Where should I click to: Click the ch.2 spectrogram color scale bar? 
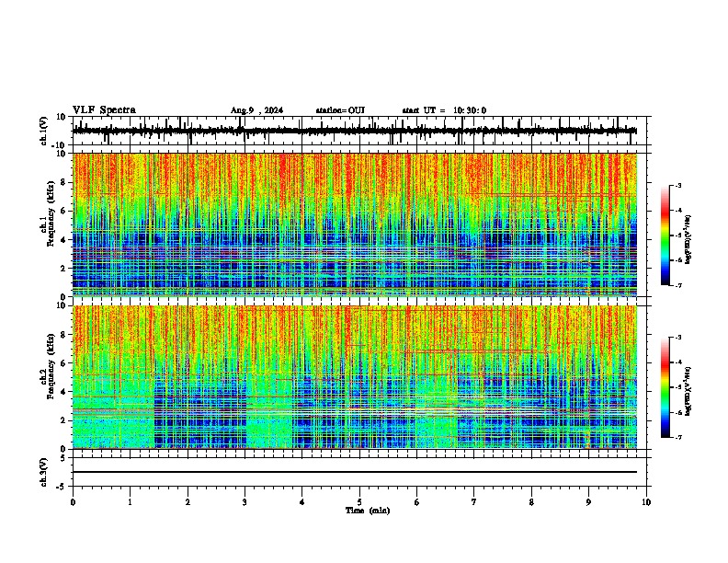click(665, 387)
